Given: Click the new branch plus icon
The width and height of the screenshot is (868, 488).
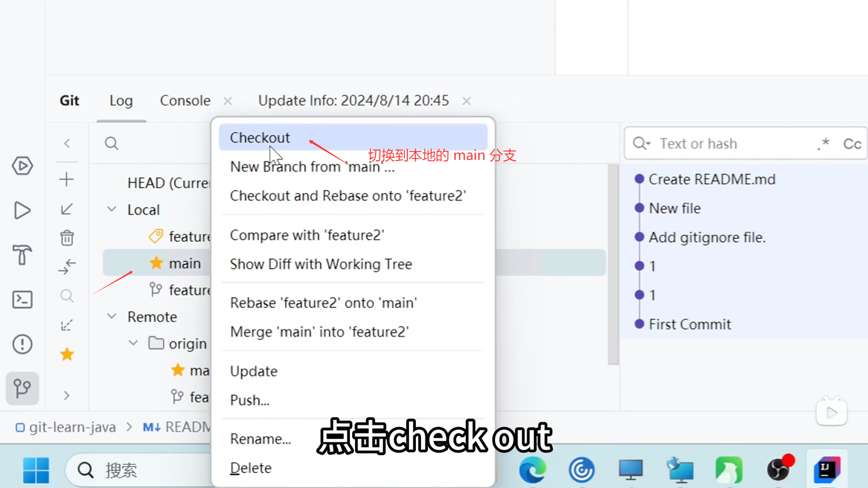Looking at the screenshot, I should click(66, 179).
